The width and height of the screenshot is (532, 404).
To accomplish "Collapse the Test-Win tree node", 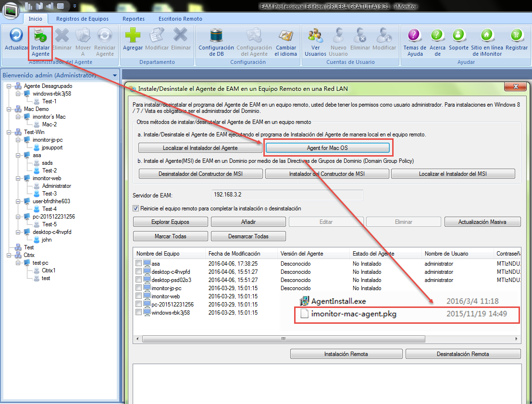I will point(9,132).
